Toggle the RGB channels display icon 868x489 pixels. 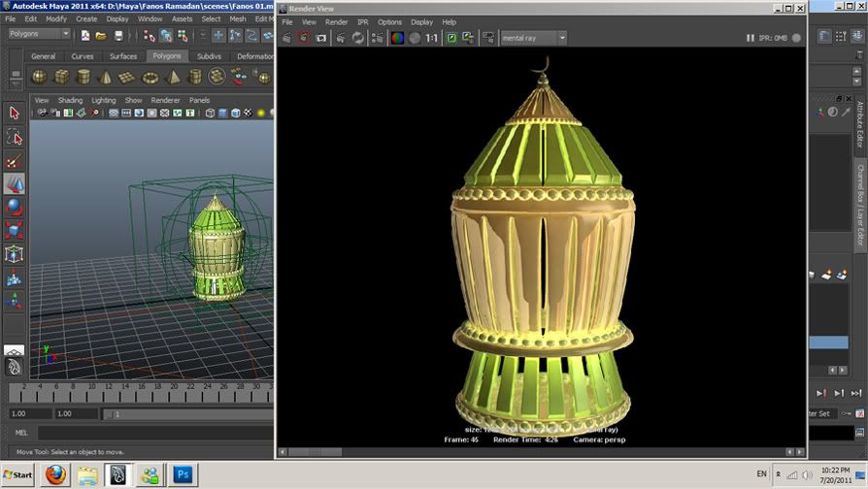tap(397, 38)
